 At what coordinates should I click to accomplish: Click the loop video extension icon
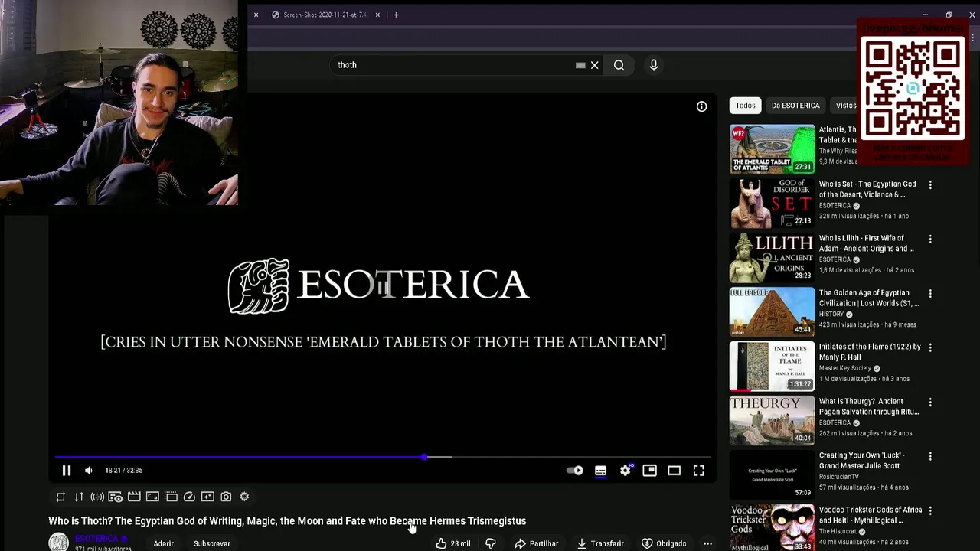[60, 497]
